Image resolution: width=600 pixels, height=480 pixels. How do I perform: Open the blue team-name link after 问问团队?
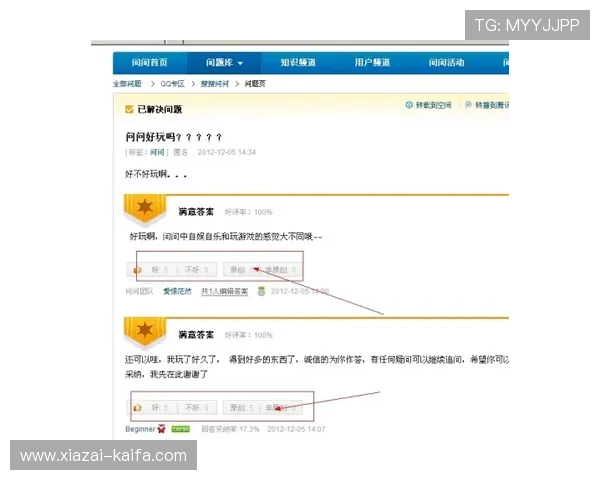[177, 291]
